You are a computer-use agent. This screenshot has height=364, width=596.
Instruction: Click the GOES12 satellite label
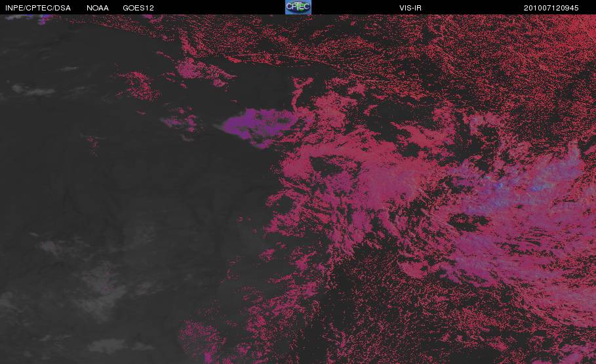(x=138, y=8)
